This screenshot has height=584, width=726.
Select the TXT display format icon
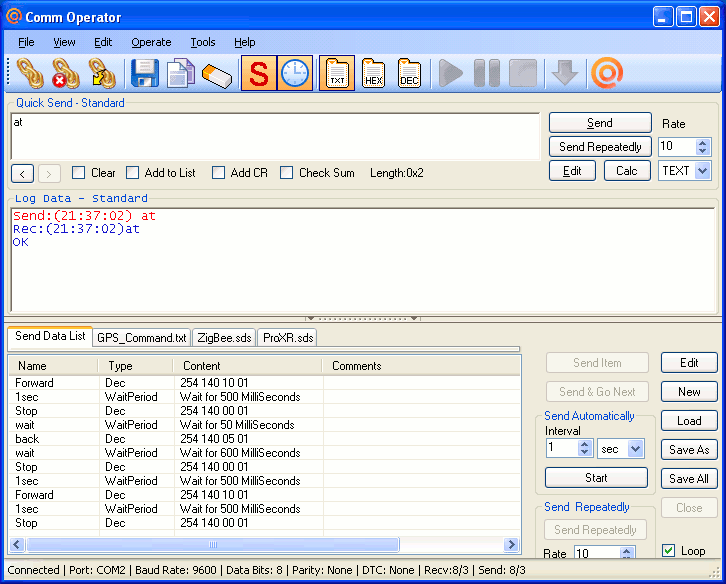pyautogui.click(x=337, y=73)
